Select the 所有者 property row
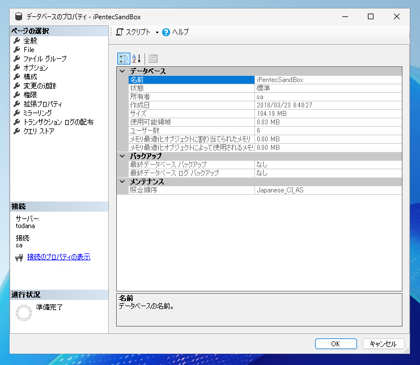This screenshot has height=365, width=420. tap(265, 97)
